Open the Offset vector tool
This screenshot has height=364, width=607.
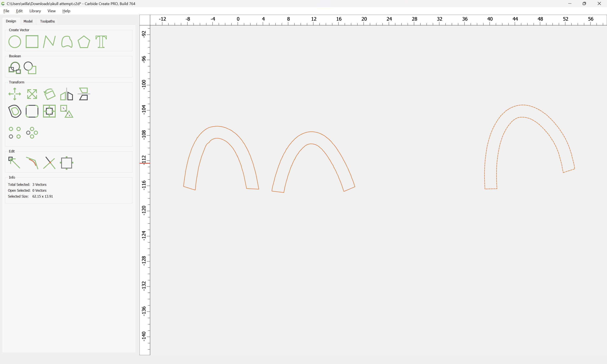coord(15,111)
